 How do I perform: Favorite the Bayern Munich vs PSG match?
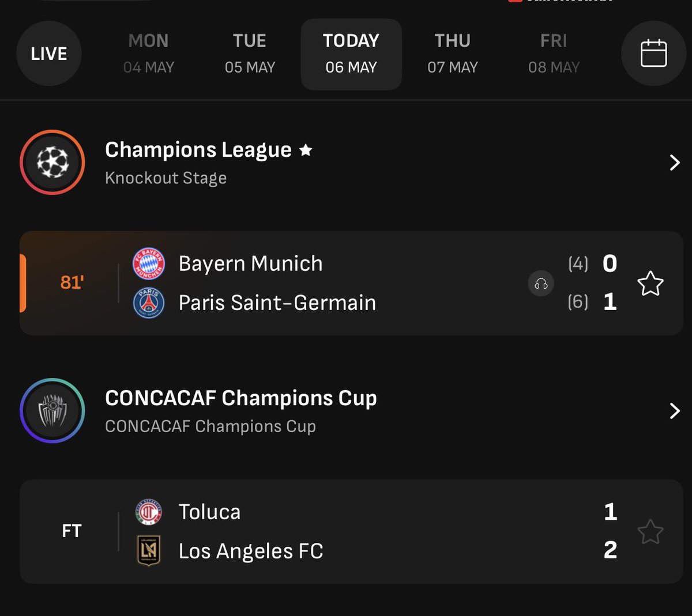[650, 284]
